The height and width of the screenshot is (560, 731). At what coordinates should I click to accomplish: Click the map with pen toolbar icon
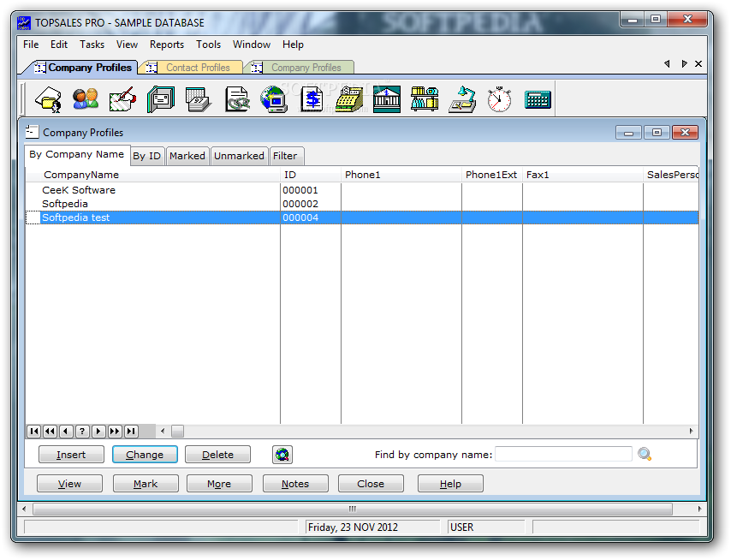click(122, 99)
